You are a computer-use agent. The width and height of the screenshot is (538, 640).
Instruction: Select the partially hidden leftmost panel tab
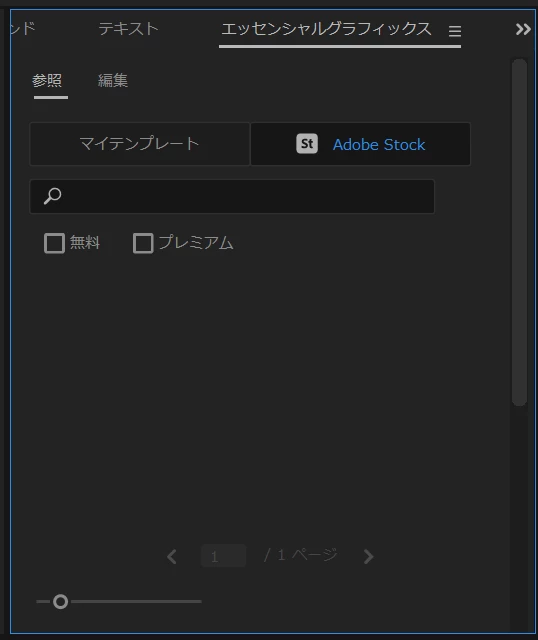coord(23,29)
